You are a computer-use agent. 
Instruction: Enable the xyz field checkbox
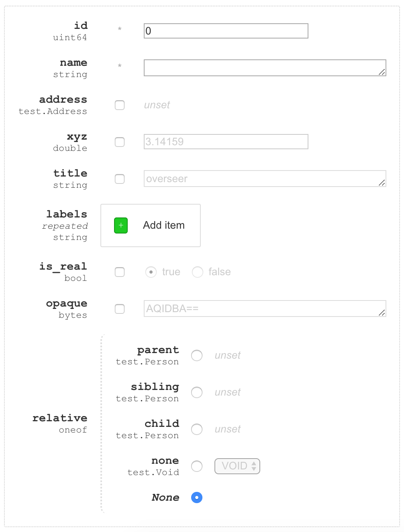click(x=119, y=142)
